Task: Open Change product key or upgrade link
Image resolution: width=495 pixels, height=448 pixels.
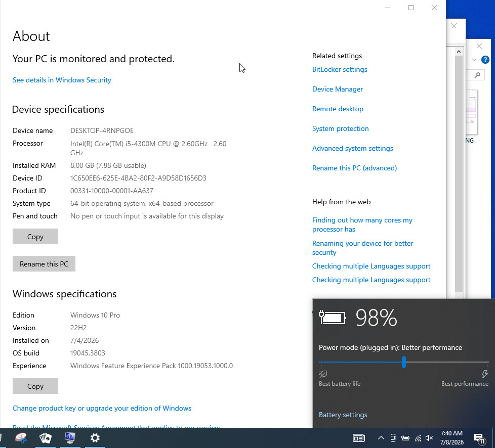Action: coord(102,408)
